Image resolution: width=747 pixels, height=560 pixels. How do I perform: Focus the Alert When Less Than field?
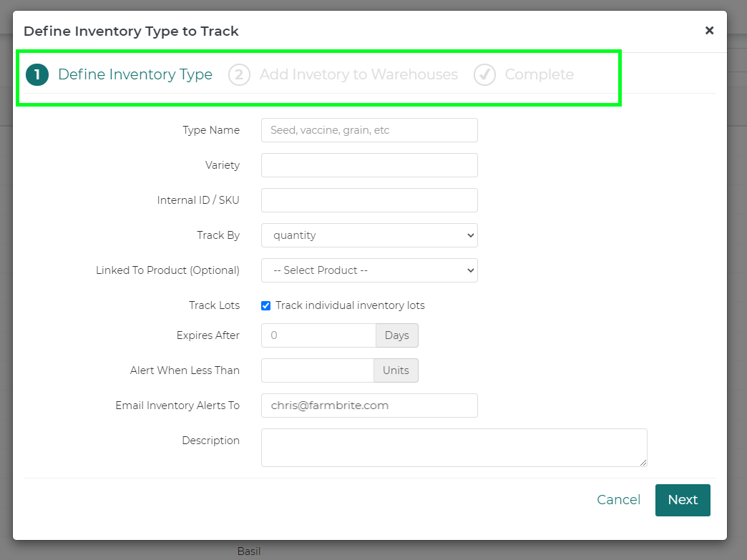(x=317, y=370)
